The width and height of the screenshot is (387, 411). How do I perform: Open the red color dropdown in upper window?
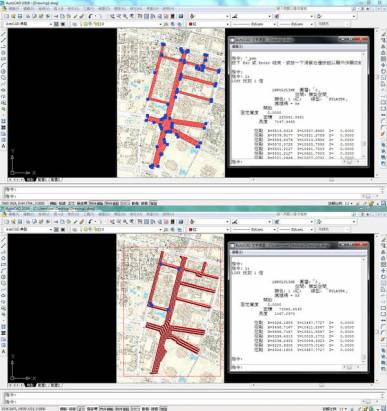click(209, 24)
